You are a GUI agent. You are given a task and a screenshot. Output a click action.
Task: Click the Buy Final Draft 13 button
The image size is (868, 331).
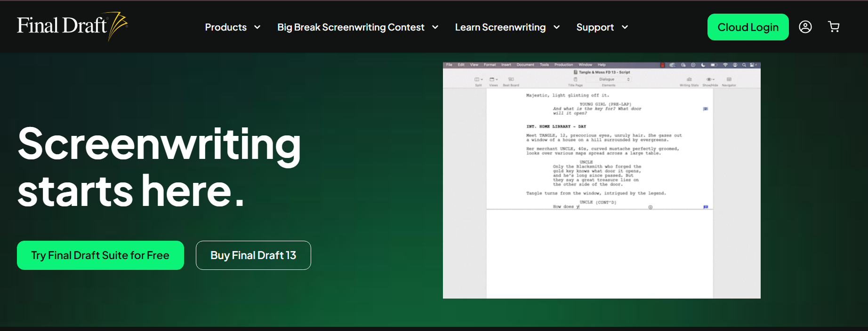click(253, 255)
